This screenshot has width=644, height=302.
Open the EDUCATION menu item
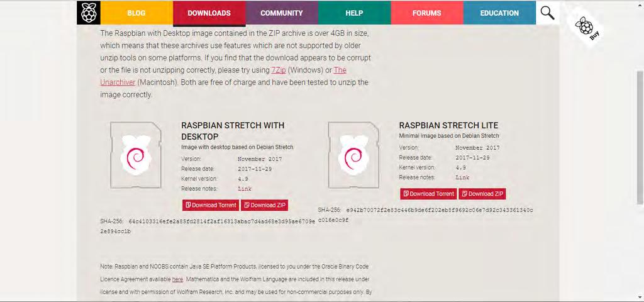click(499, 13)
